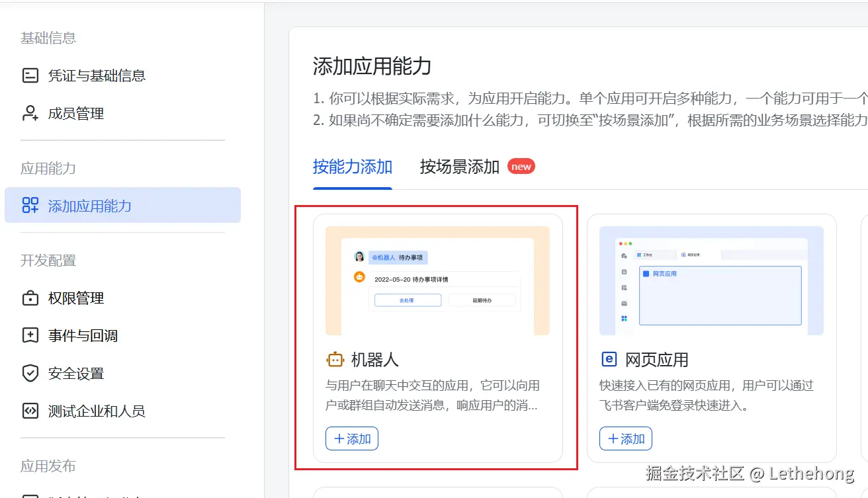Image resolution: width=868 pixels, height=498 pixels.
Task: Click the 添加应用能力 page heading
Action: (372, 66)
